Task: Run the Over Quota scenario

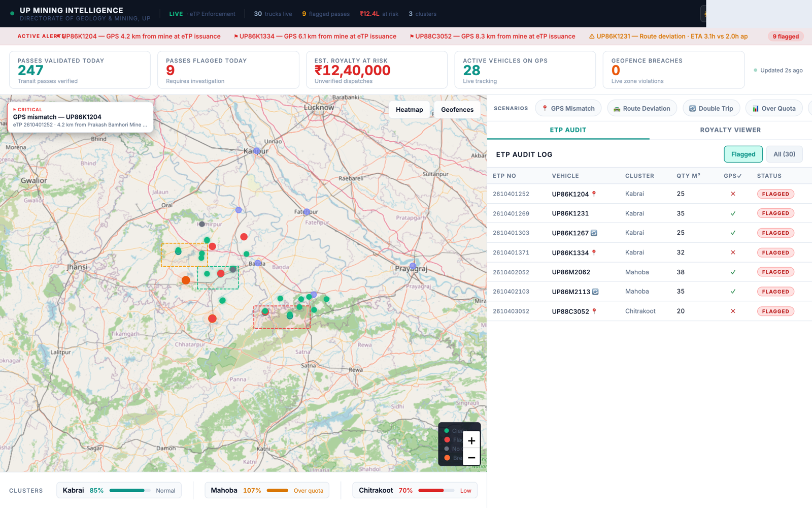Action: (x=774, y=109)
